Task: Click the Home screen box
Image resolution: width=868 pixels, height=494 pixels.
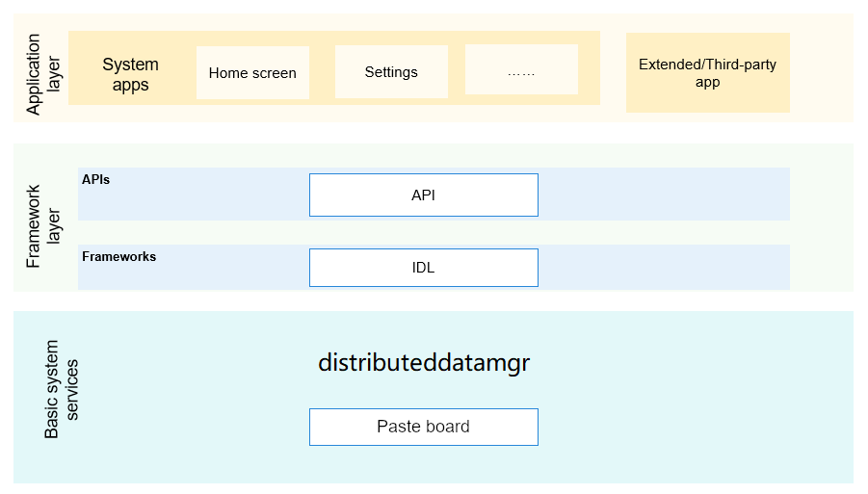Action: [x=252, y=73]
